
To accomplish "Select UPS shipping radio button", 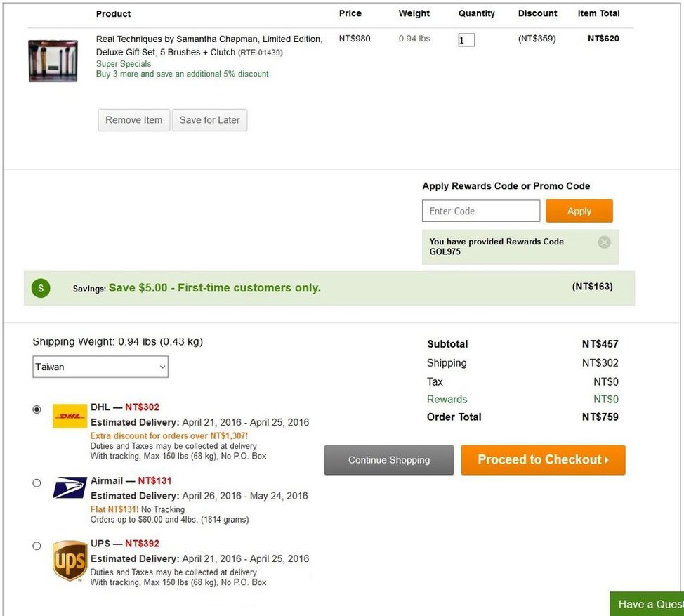I will pos(37,546).
